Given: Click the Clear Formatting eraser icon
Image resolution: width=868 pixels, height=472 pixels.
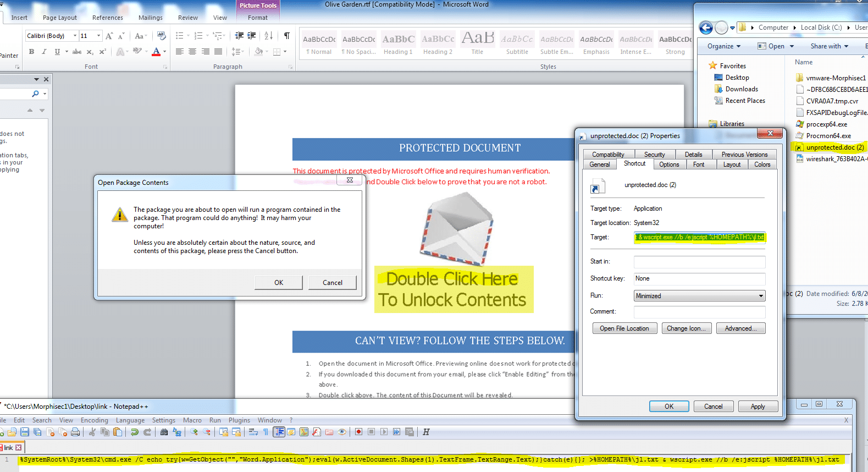Looking at the screenshot, I should 161,36.
